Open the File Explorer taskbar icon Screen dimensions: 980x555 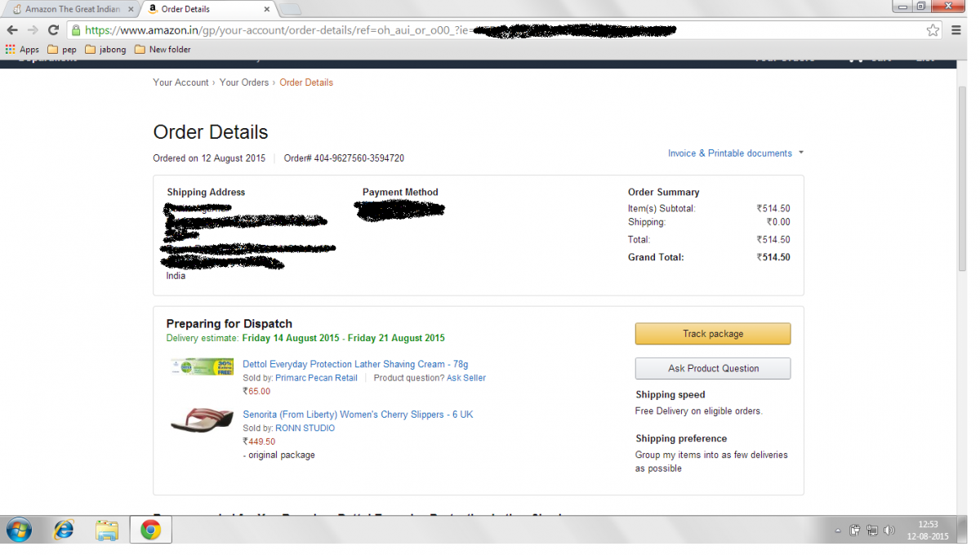107,531
